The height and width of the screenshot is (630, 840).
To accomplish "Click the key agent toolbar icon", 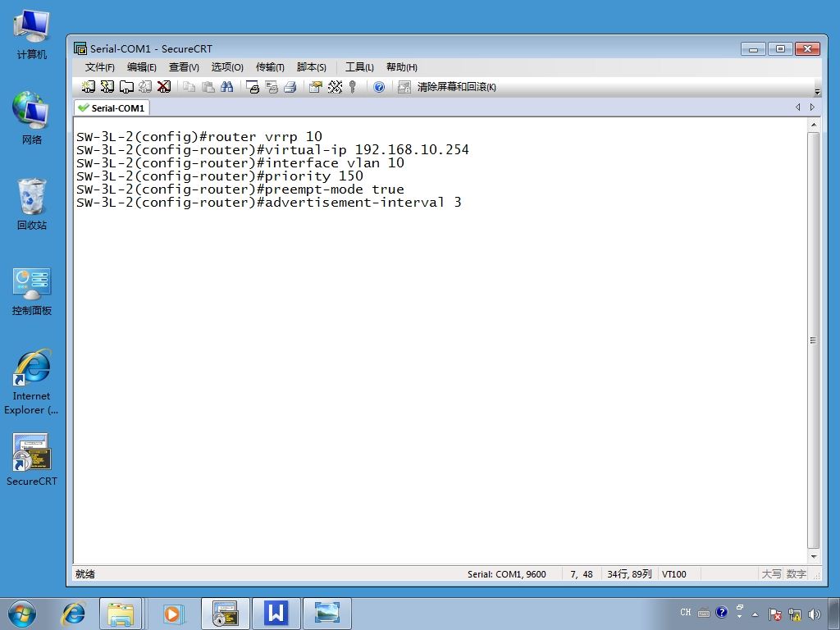I will coord(353,87).
